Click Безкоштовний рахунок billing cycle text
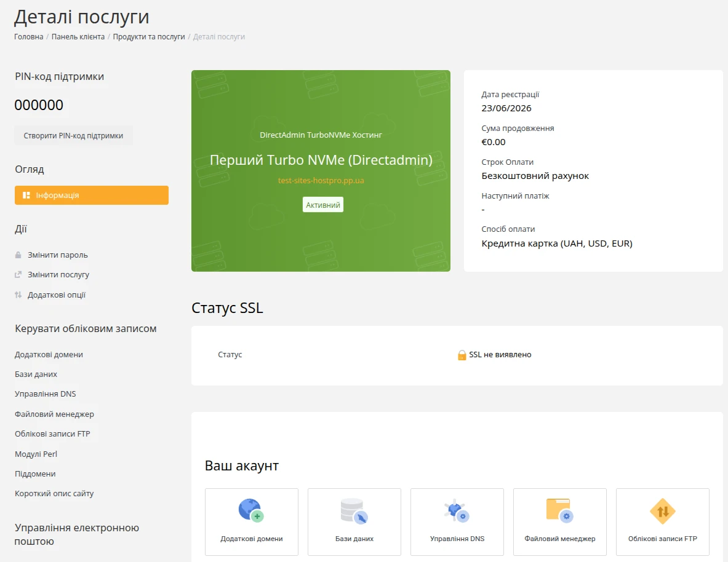The image size is (728, 562). [535, 176]
